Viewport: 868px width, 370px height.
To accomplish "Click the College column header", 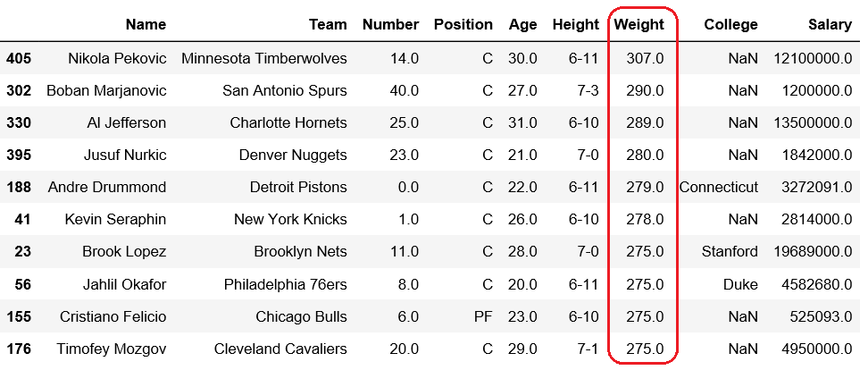I will pyautogui.click(x=730, y=24).
